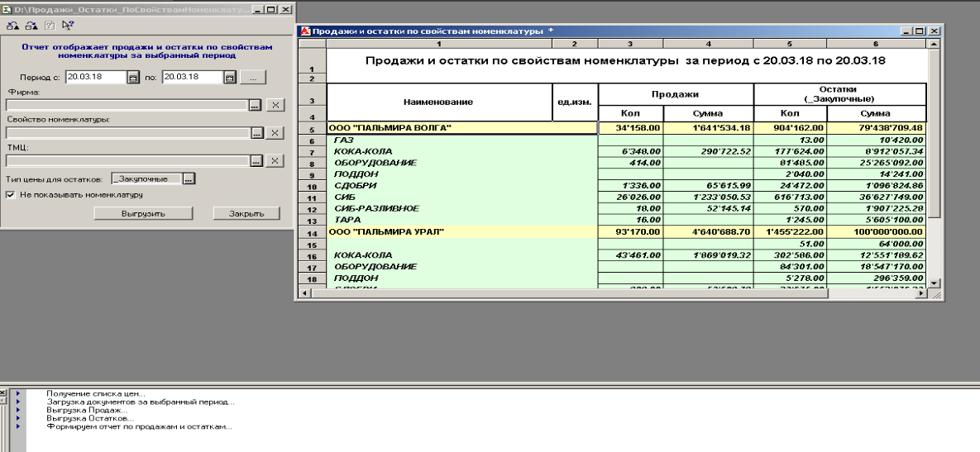Viewport: 980px width, 452px height.
Task: Click value 100'000'000.00 in the Остатки Сумма column
Action: pos(877,231)
